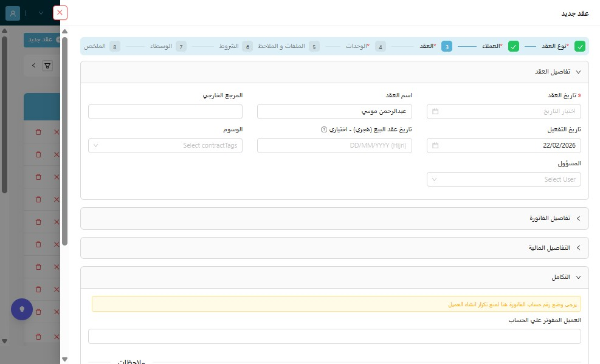
Task: Click the اسم العقد input field
Action: click(334, 111)
